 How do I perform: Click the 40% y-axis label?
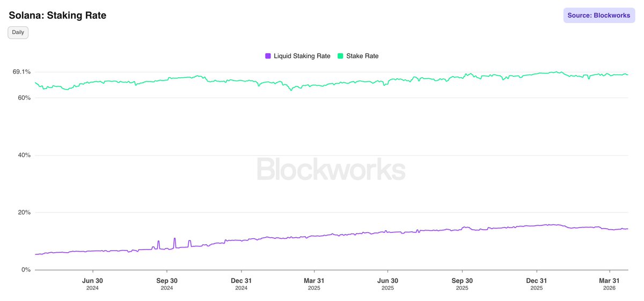coord(25,155)
